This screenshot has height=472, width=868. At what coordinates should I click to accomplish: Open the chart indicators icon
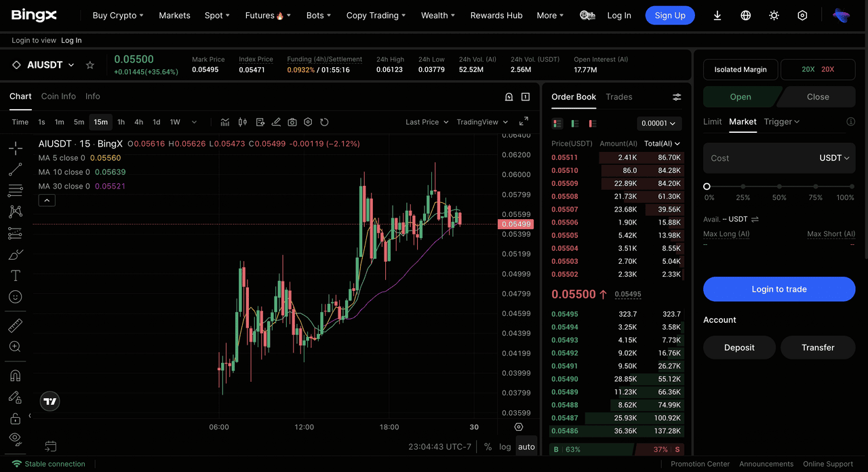224,122
